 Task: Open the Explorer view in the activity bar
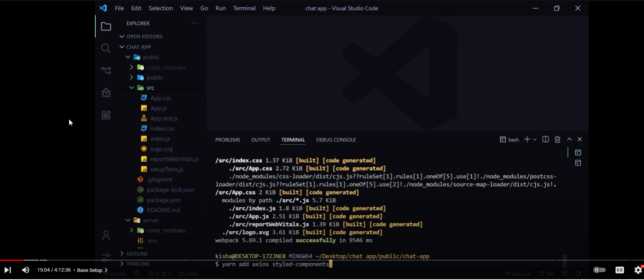pos(106,27)
